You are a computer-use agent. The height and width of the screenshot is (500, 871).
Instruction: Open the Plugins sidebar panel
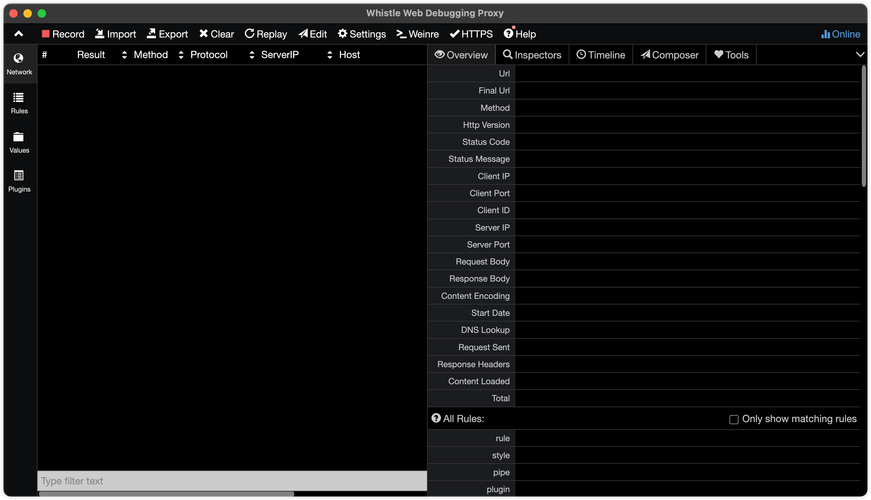coord(19,181)
